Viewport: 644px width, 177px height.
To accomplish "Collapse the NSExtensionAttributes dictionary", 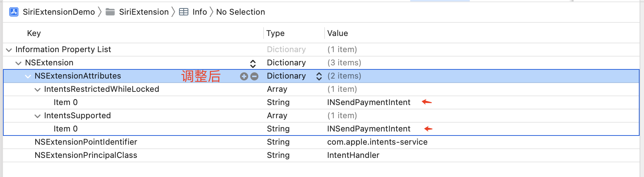I will (x=28, y=76).
